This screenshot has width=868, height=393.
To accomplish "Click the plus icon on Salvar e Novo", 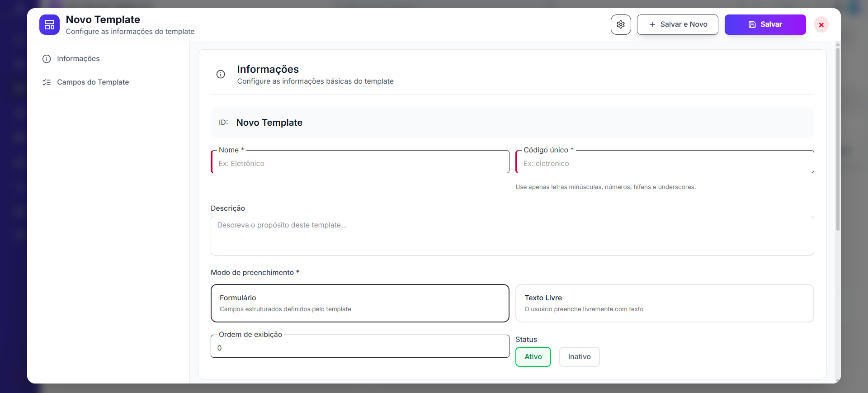I will (652, 24).
